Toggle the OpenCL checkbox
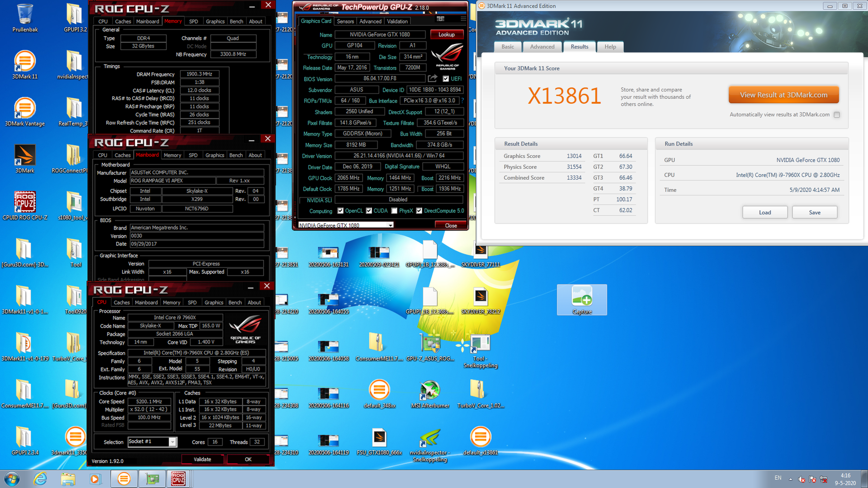This screenshot has height=488, width=868. coord(340,211)
